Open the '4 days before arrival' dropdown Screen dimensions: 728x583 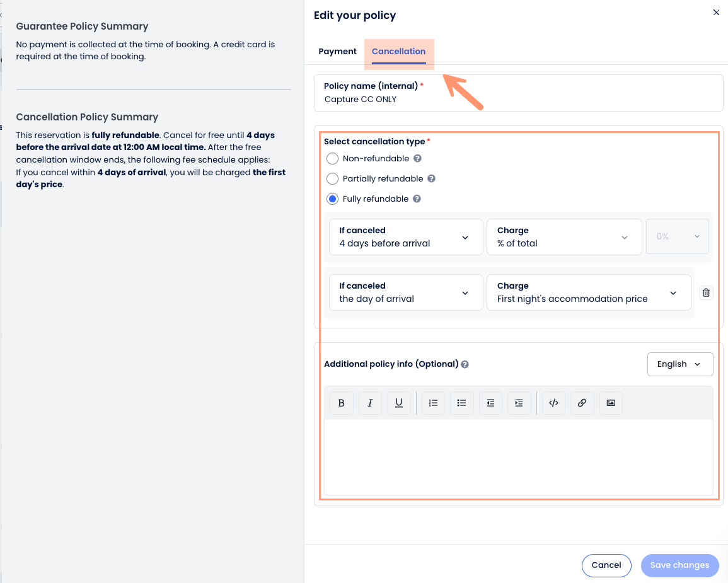tap(406, 237)
